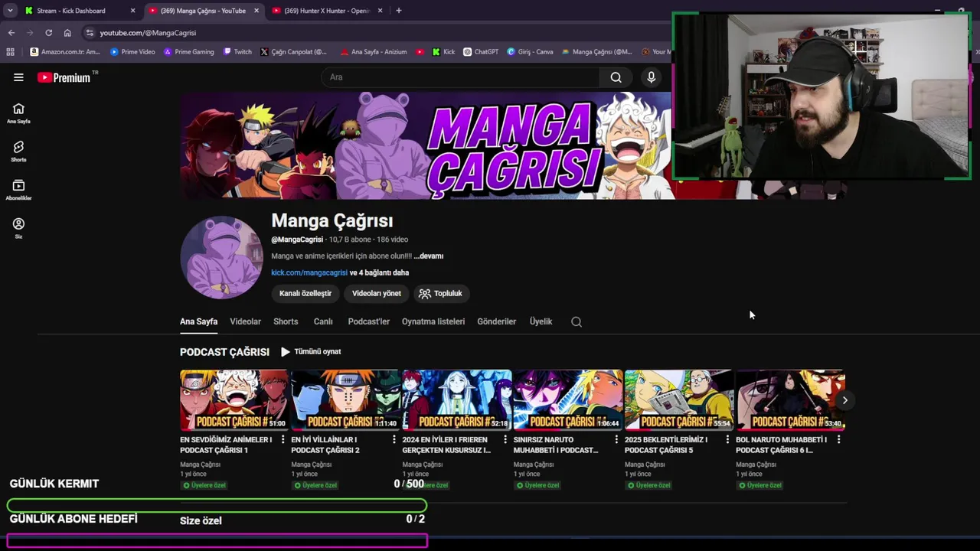Open options menu for EN İYİ VİLLAİNLAR video
This screenshot has width=980, height=551.
394,440
